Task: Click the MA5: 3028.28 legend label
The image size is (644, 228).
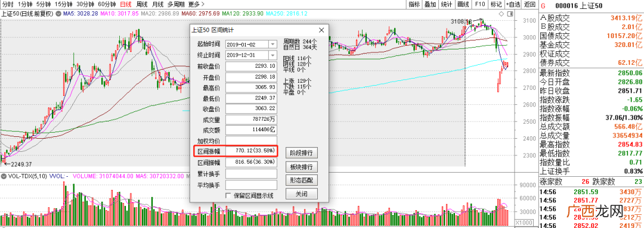Action: pos(81,14)
